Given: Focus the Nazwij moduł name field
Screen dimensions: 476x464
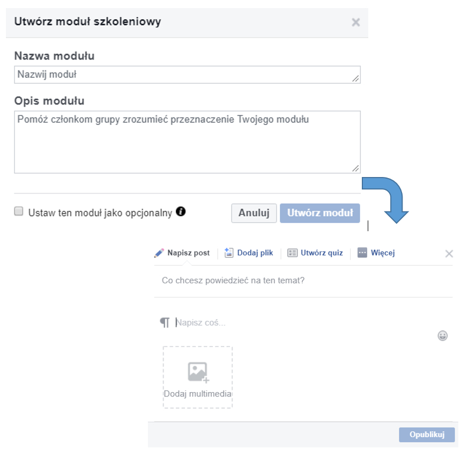Looking at the screenshot, I should click(187, 75).
